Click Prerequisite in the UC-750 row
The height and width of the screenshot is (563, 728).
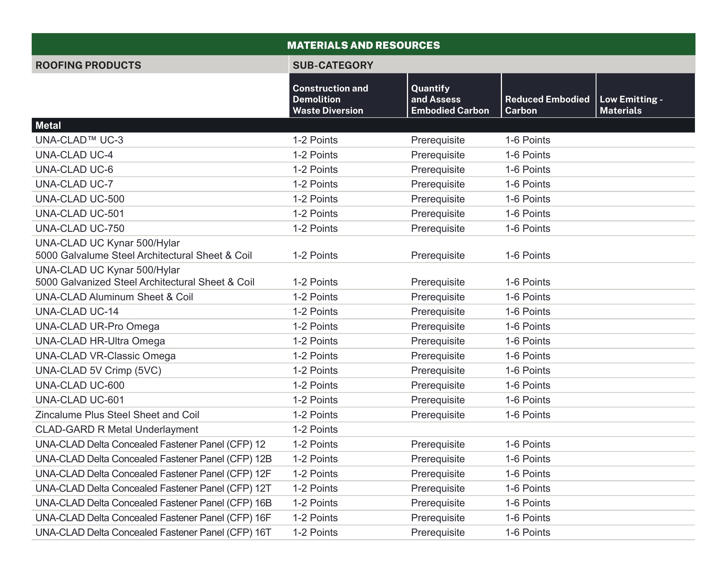click(x=438, y=229)
